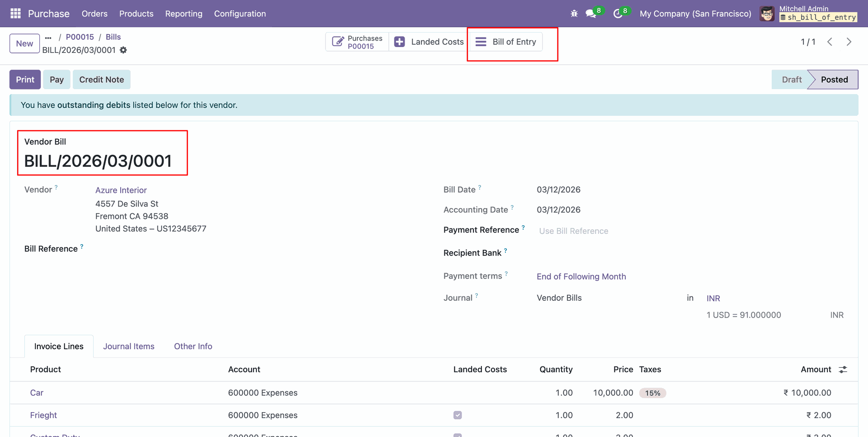Switch to Other Info tab
The width and height of the screenshot is (868, 437).
coord(193,347)
